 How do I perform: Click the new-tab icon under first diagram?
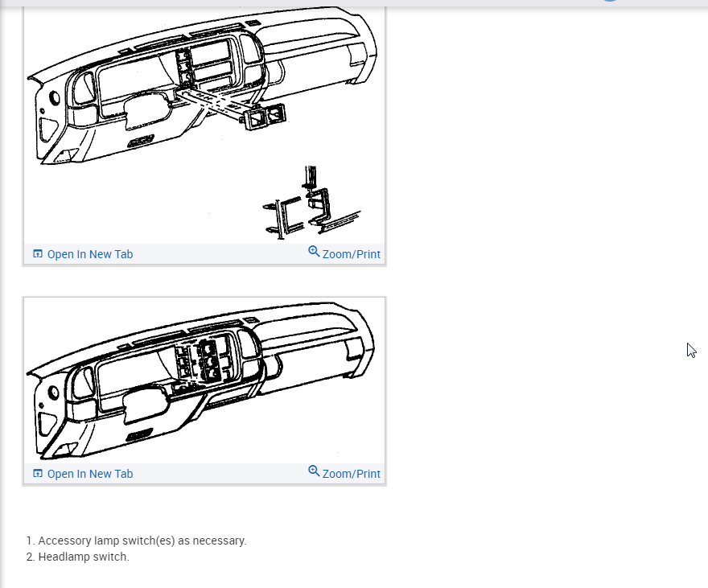point(38,254)
